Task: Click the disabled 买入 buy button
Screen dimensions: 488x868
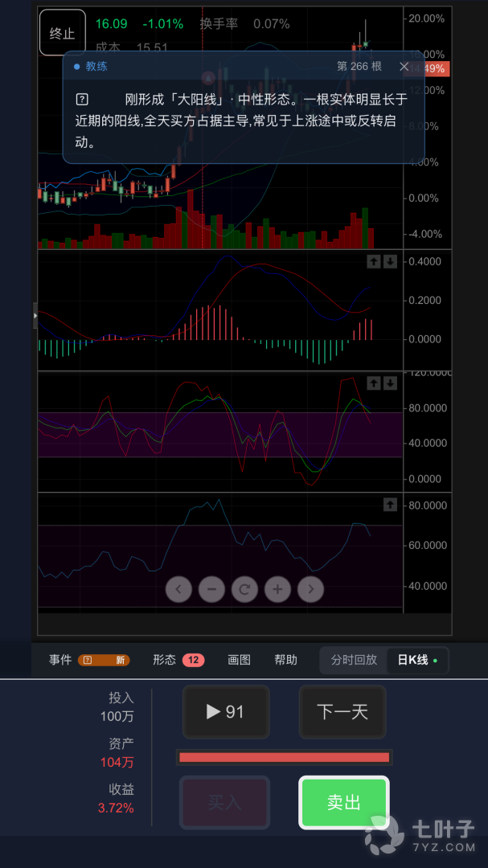Action: click(x=224, y=802)
